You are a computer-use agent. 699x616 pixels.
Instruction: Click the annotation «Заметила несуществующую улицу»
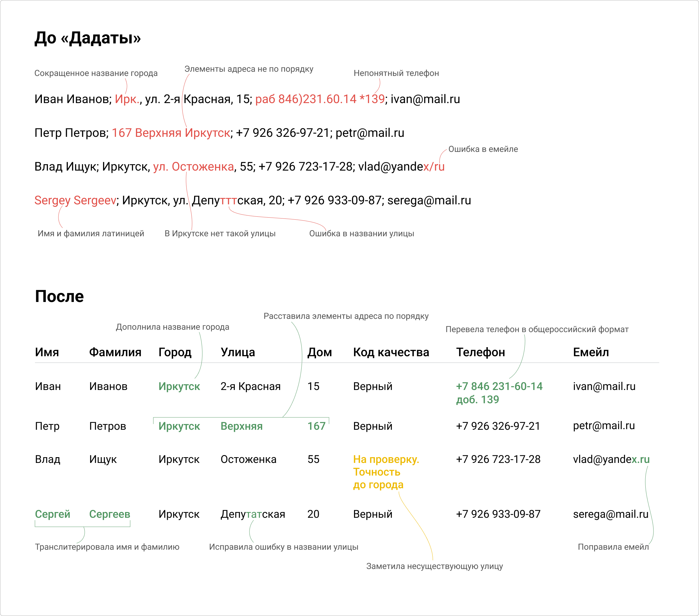434,566
